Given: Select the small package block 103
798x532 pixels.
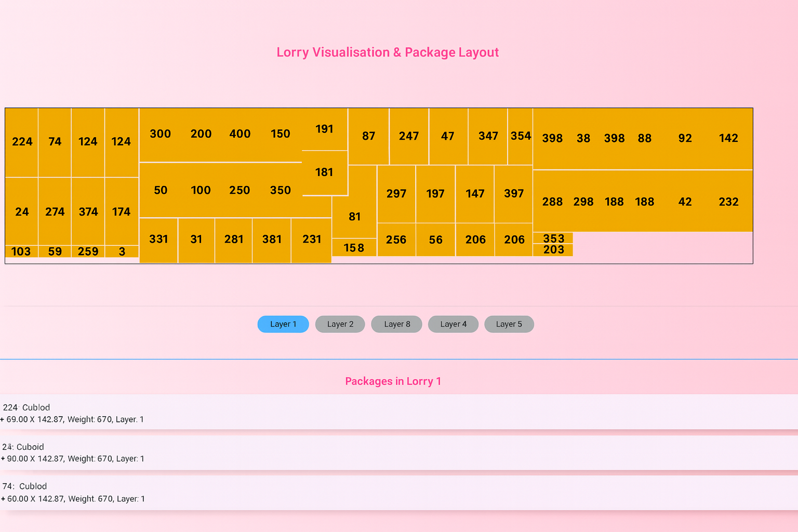Looking at the screenshot, I should 21,251.
